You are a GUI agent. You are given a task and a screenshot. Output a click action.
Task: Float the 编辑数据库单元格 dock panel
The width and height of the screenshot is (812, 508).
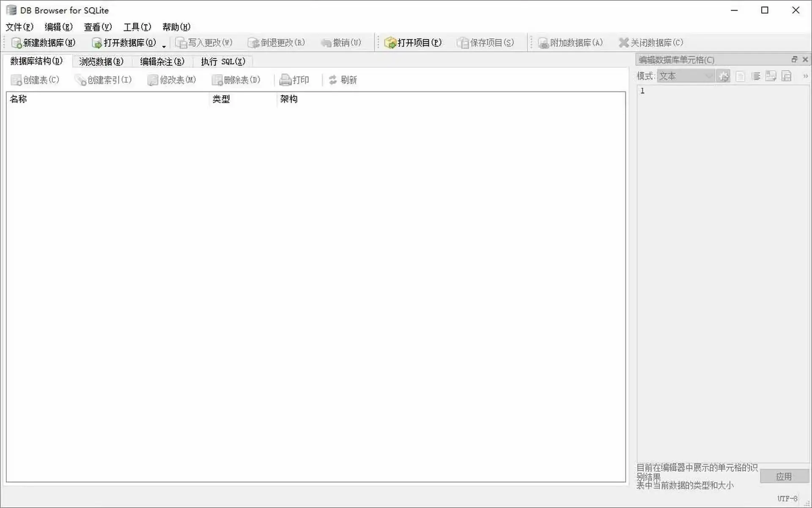pos(794,60)
